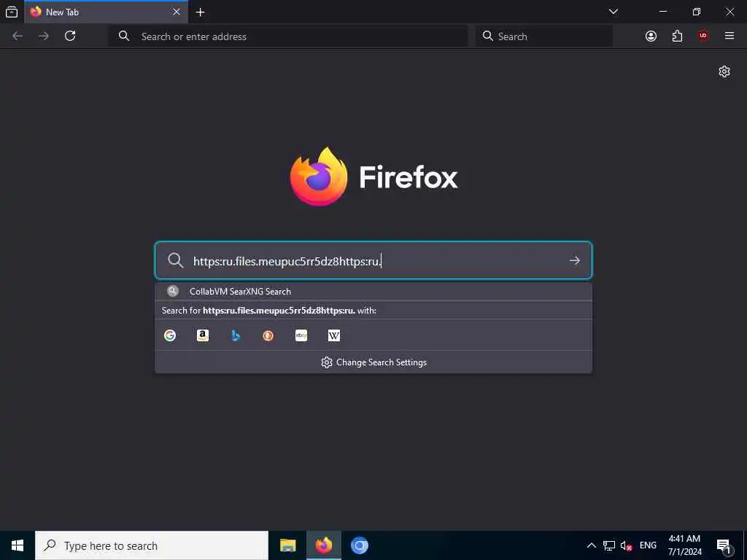Reload the current page
The width and height of the screenshot is (747, 560).
click(x=70, y=36)
